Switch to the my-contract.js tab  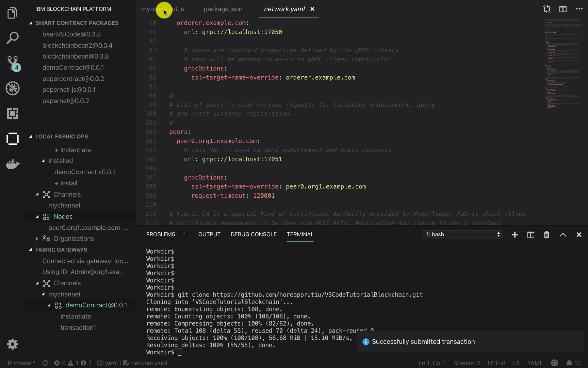click(163, 9)
